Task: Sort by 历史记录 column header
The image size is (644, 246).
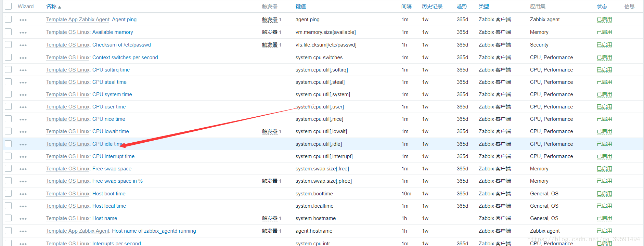Action: [x=432, y=7]
